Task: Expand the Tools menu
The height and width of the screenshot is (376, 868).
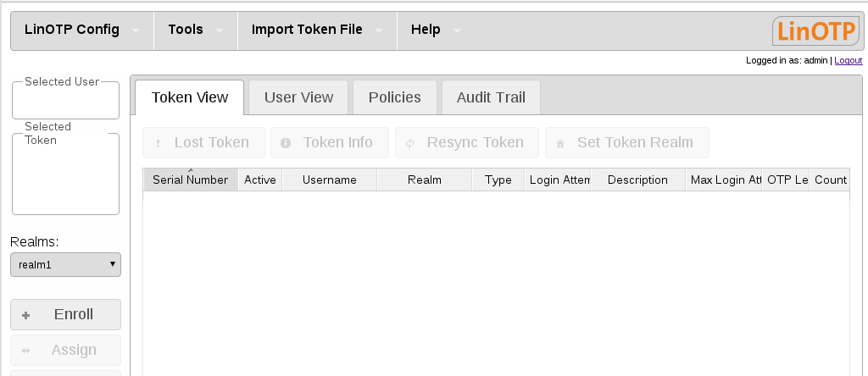Action: pyautogui.click(x=195, y=30)
